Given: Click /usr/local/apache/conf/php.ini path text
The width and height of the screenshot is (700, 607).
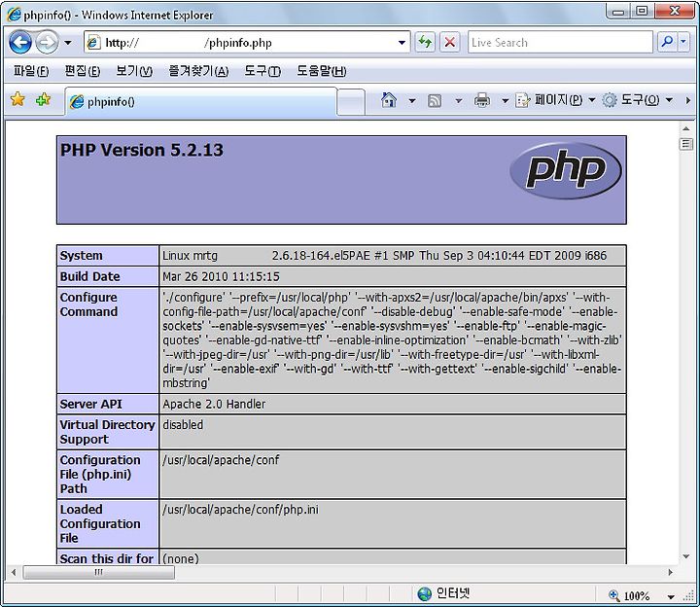Looking at the screenshot, I should pos(240,509).
